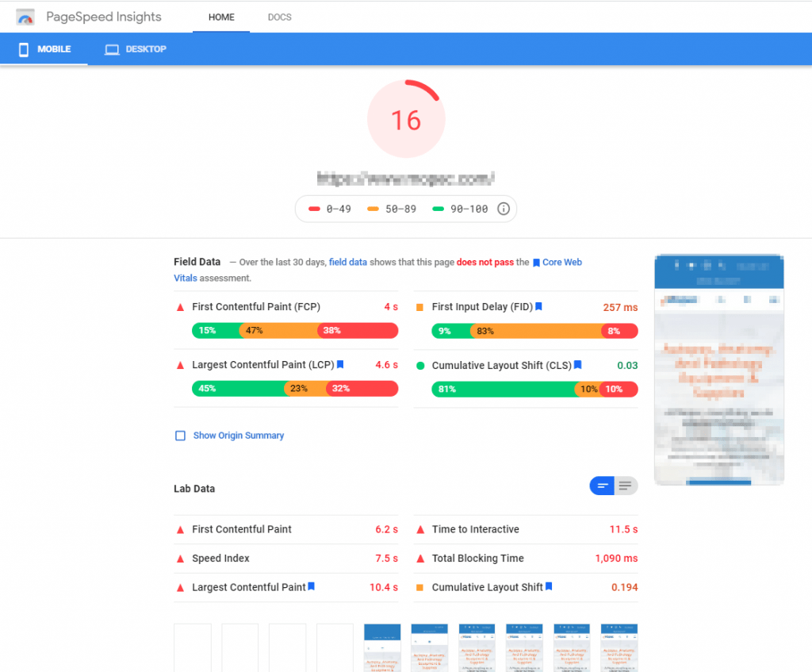This screenshot has width=812, height=672.
Task: Click the Core Web Vitals bookmark icon
Action: 537,263
